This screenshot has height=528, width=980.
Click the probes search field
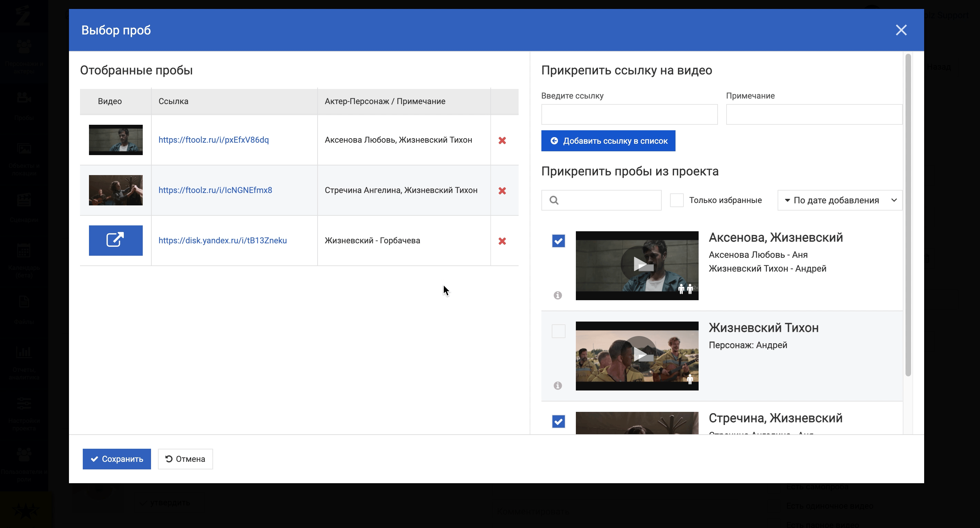[x=609, y=200]
